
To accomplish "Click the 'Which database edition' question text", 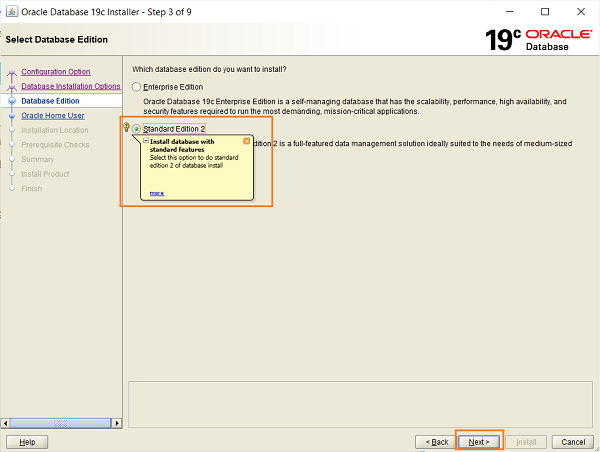I will pos(209,69).
